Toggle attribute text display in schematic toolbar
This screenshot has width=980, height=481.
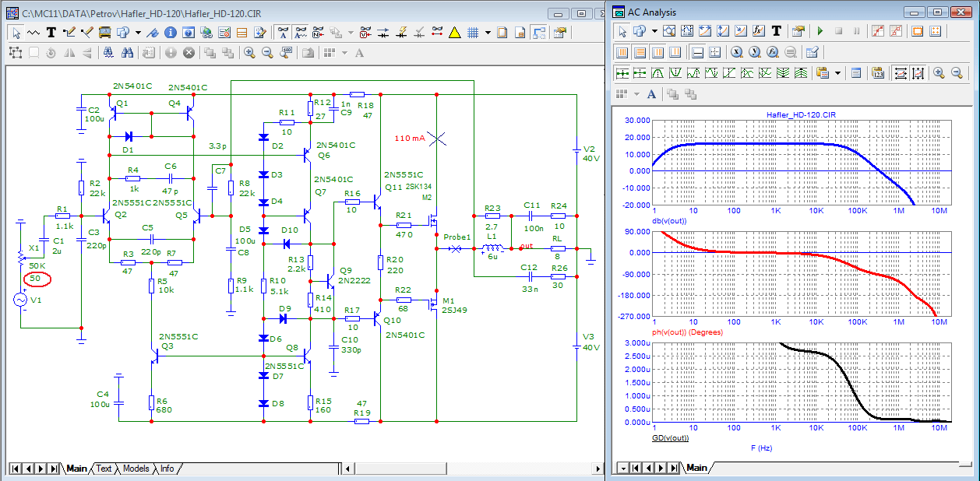(x=284, y=32)
